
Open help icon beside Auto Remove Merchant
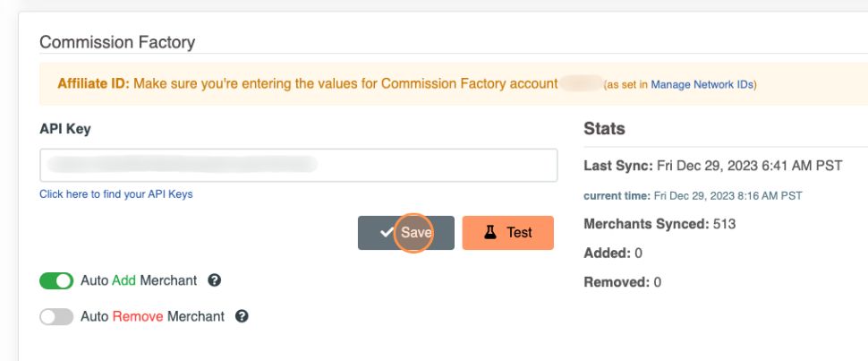pyautogui.click(x=242, y=316)
